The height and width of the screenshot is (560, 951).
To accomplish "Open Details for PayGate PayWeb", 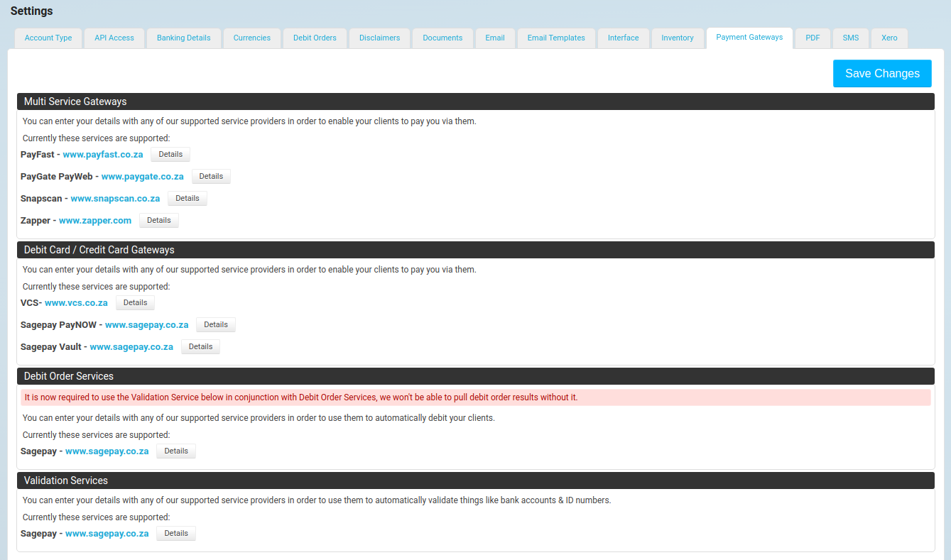I will [211, 176].
